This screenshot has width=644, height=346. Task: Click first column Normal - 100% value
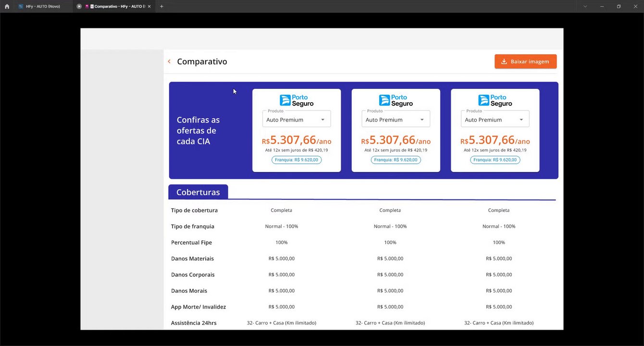282,226
